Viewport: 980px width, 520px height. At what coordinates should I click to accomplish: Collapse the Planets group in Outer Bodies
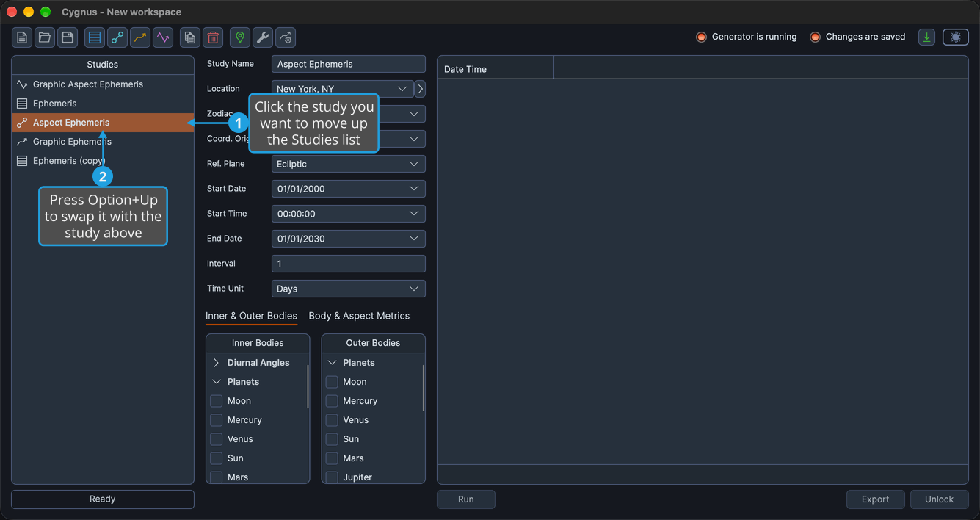(332, 363)
